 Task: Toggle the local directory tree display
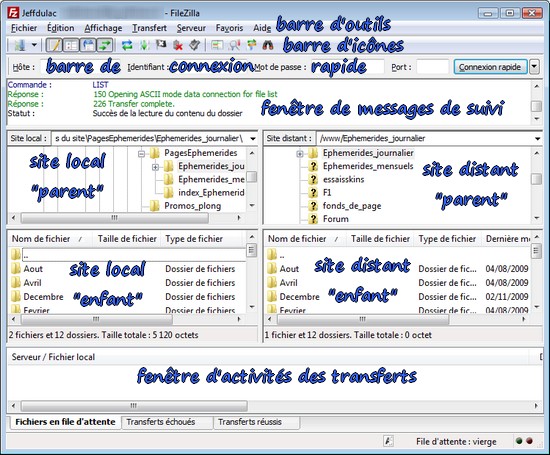71,45
